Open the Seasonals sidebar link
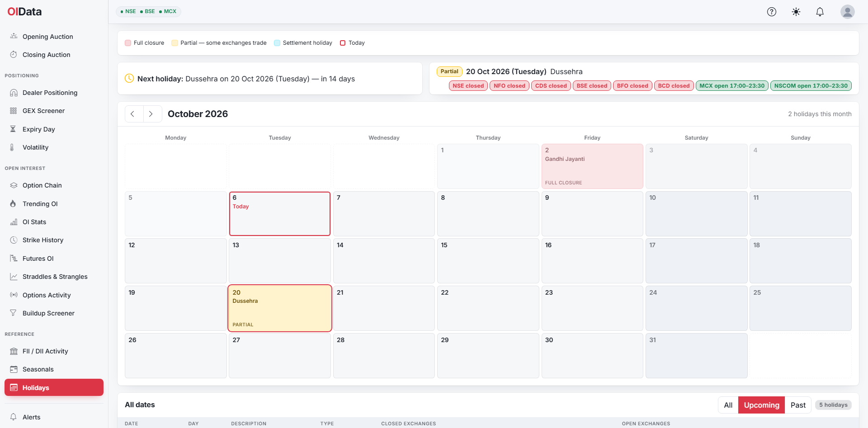Screen dimensions: 868x428 click(x=54, y=369)
